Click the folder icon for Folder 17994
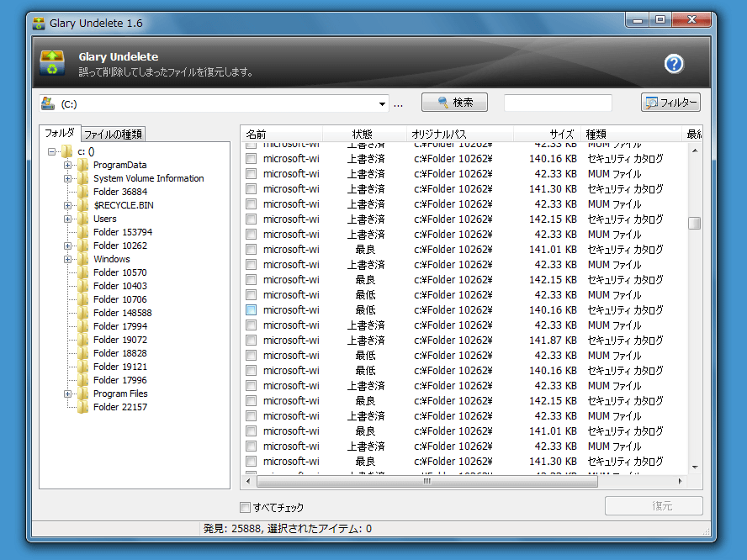This screenshot has height=560, width=747. point(83,326)
